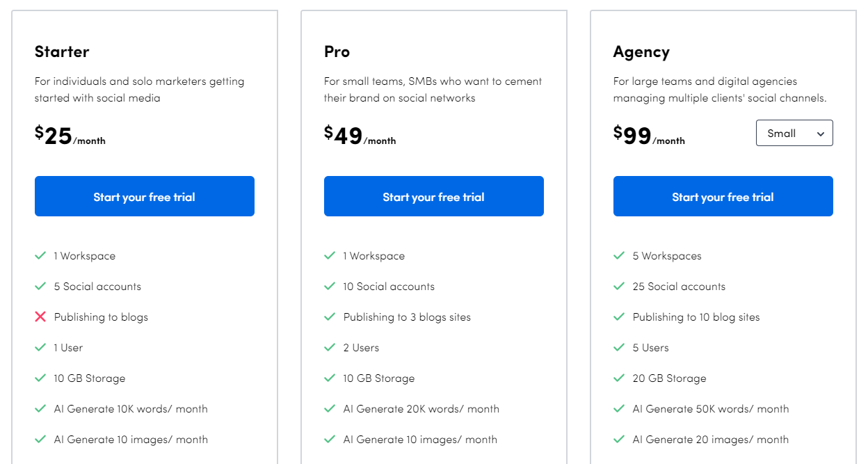Click the checkmark next to Agency's 5 Workspaces
The height and width of the screenshot is (464, 868).
pos(619,255)
